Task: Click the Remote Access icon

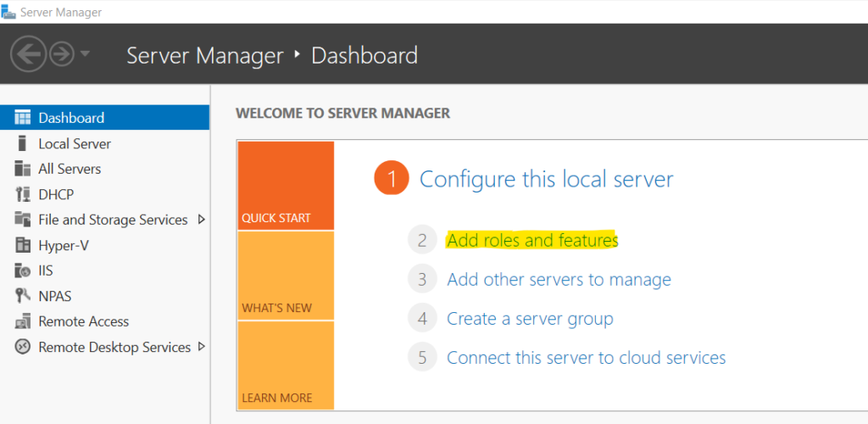Action: click(23, 321)
